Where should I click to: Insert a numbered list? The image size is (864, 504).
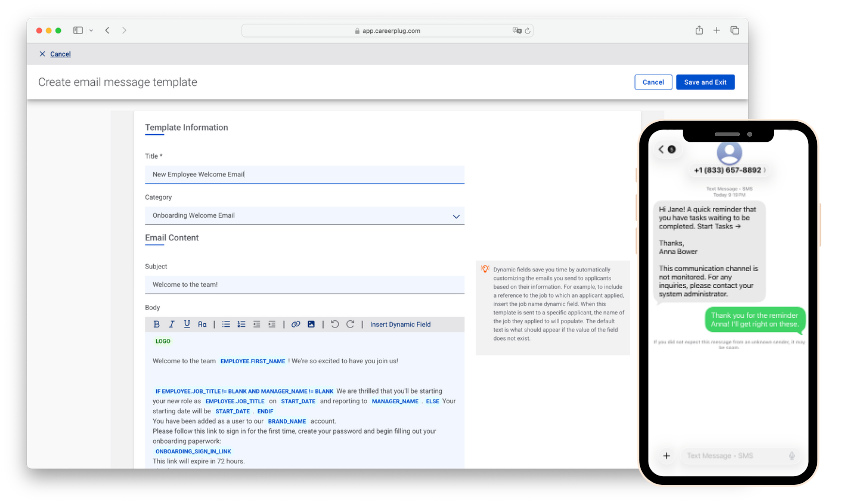tap(241, 324)
